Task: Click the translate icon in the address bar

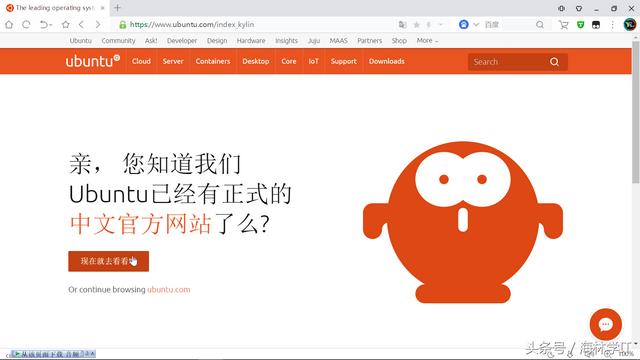Action: point(402,24)
